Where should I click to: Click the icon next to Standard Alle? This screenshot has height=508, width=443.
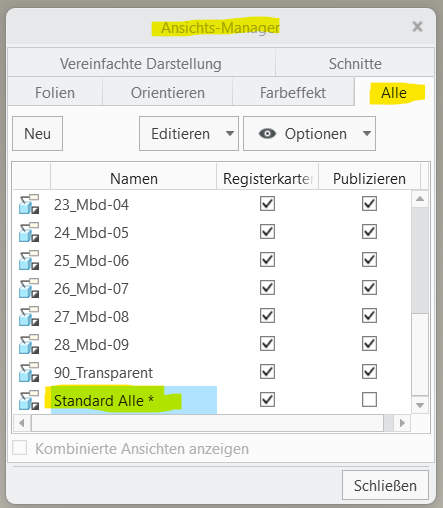pos(29,400)
